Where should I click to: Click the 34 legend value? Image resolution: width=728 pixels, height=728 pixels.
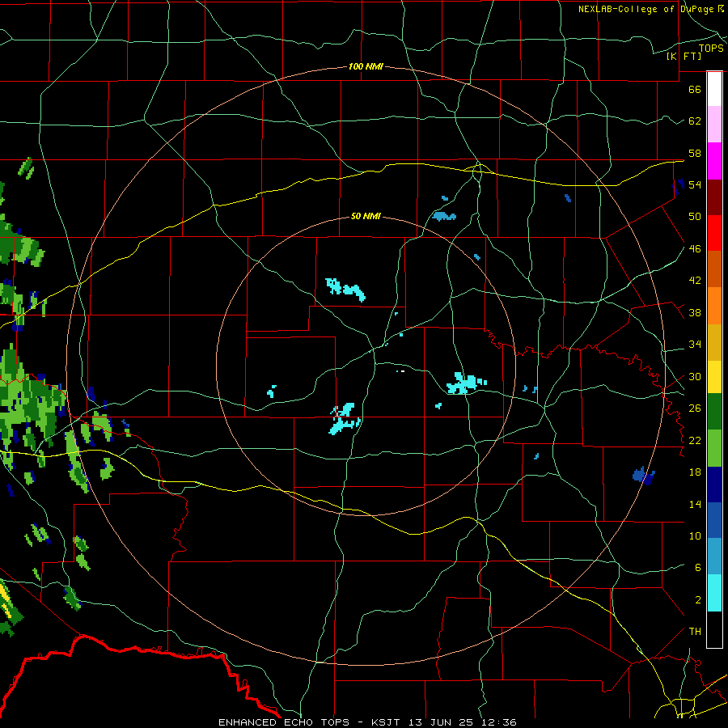(x=695, y=344)
